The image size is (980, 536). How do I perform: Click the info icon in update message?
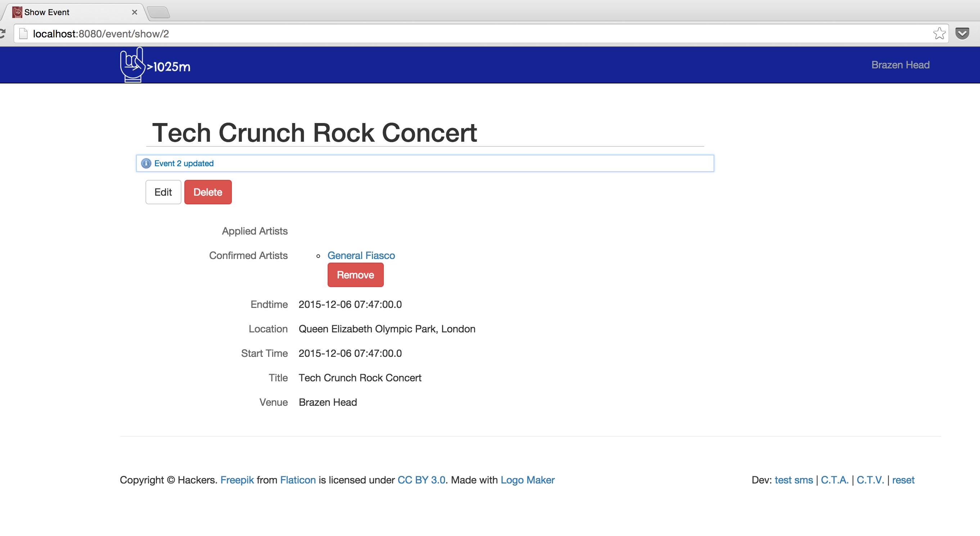146,163
